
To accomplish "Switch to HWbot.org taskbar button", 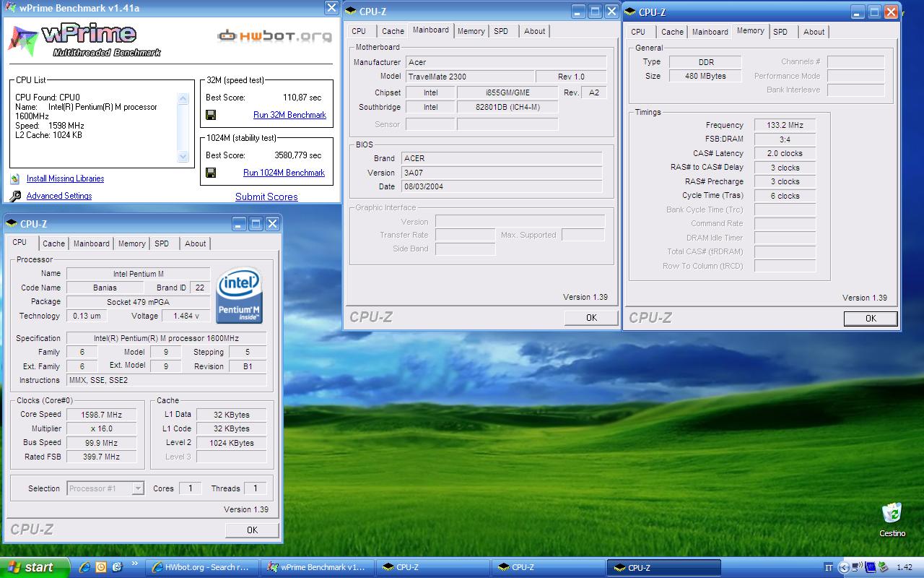I will 201,567.
